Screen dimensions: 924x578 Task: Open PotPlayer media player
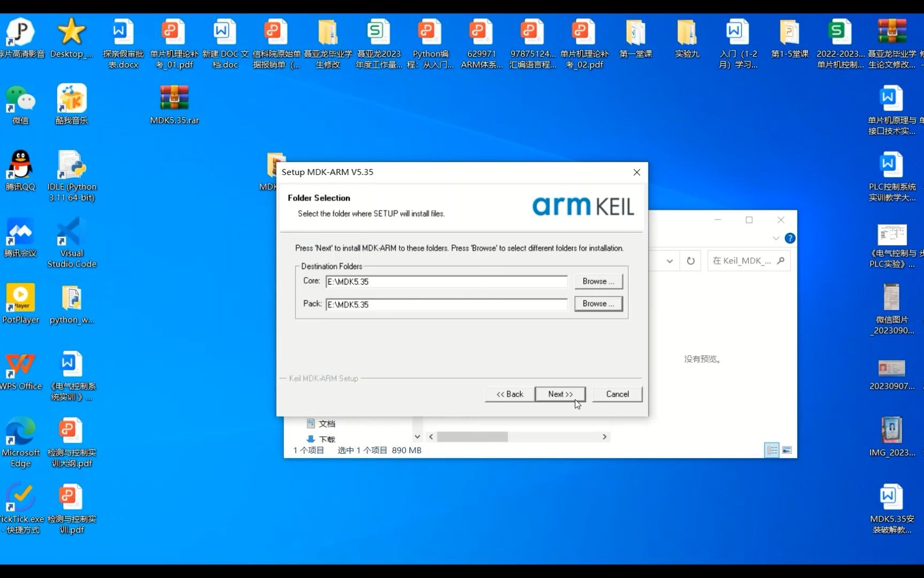(20, 300)
